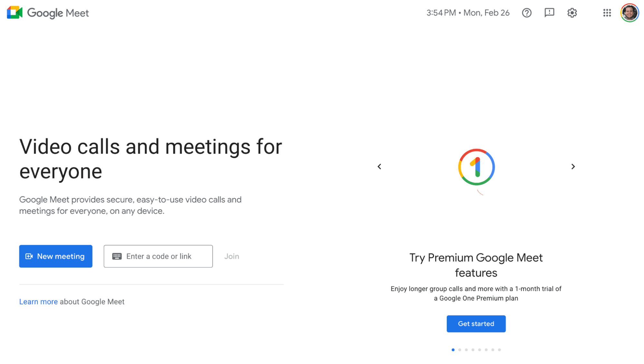This screenshot has width=644, height=364.
Task: Advance to next carousel slide
Action: [x=573, y=167]
